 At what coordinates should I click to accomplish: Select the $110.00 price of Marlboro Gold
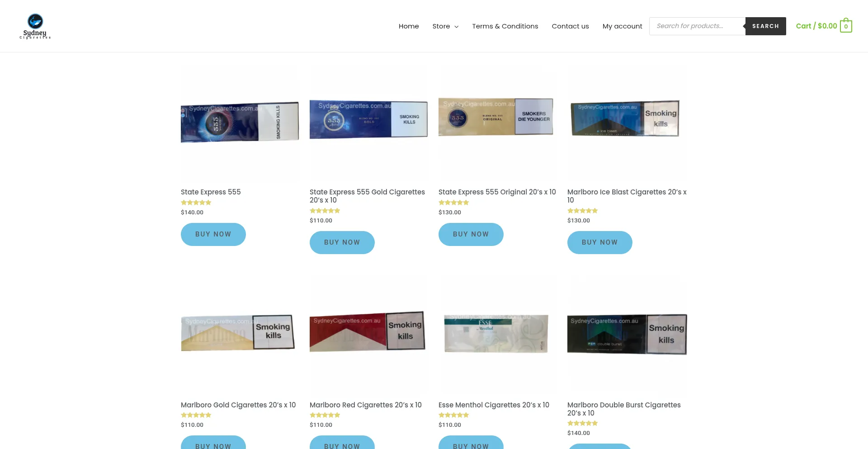192,425
